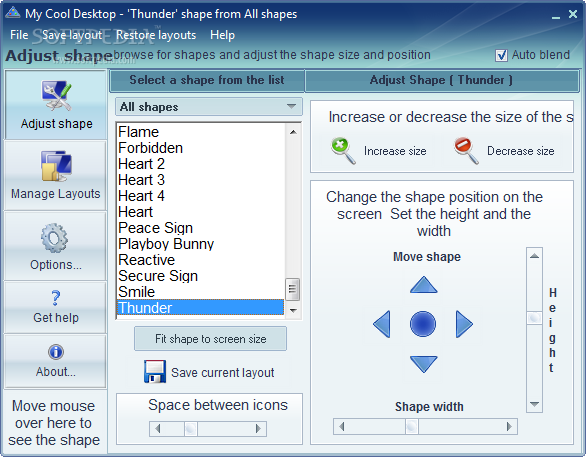Select Heart 4 in the shape list
586x457 pixels.
(x=201, y=196)
